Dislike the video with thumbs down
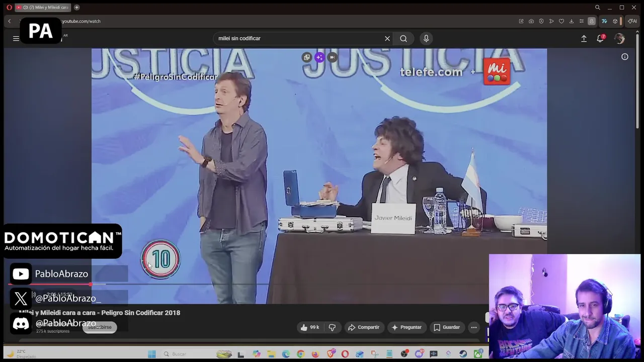644x362 pixels. coord(332,327)
